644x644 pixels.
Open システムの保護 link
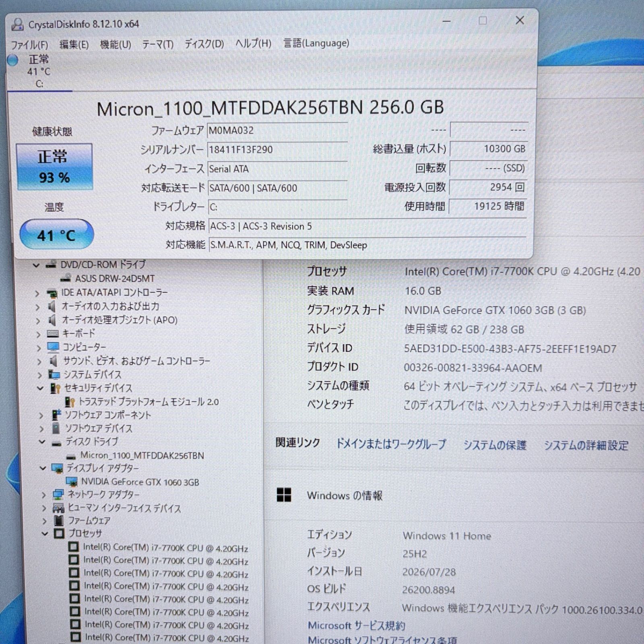click(x=495, y=445)
